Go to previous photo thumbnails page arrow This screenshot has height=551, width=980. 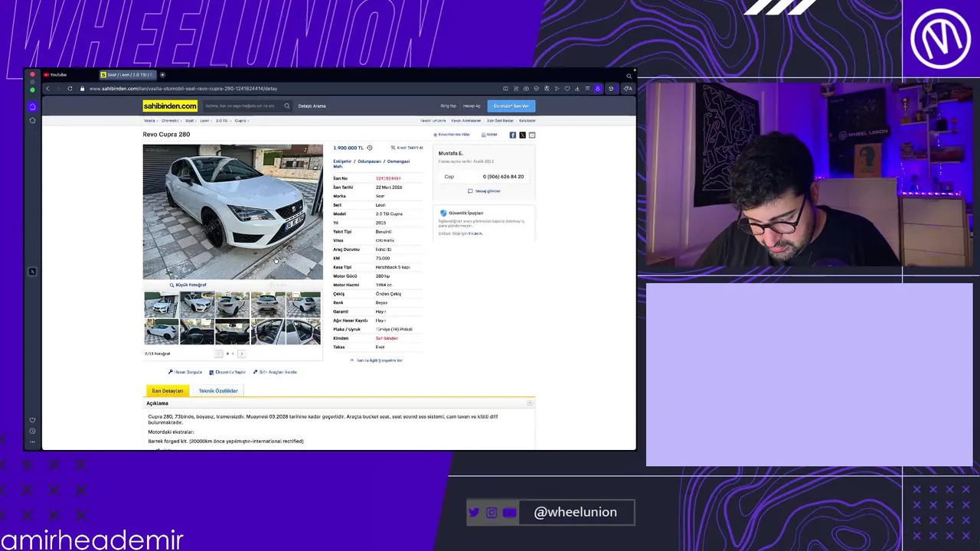tap(218, 354)
